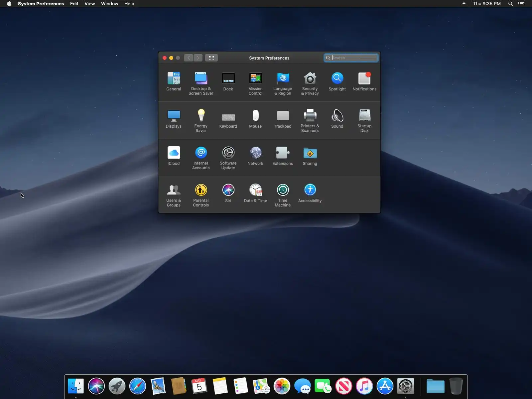Open Software Update preferences

228,158
